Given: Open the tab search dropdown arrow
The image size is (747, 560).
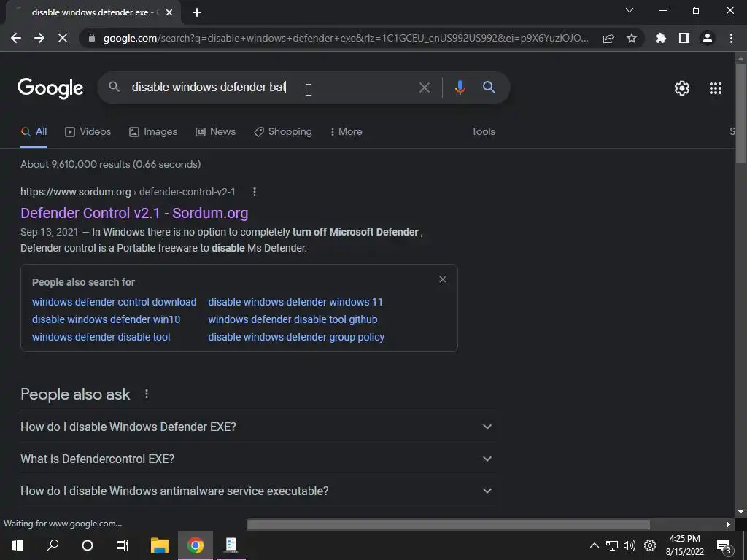Looking at the screenshot, I should pyautogui.click(x=630, y=10).
